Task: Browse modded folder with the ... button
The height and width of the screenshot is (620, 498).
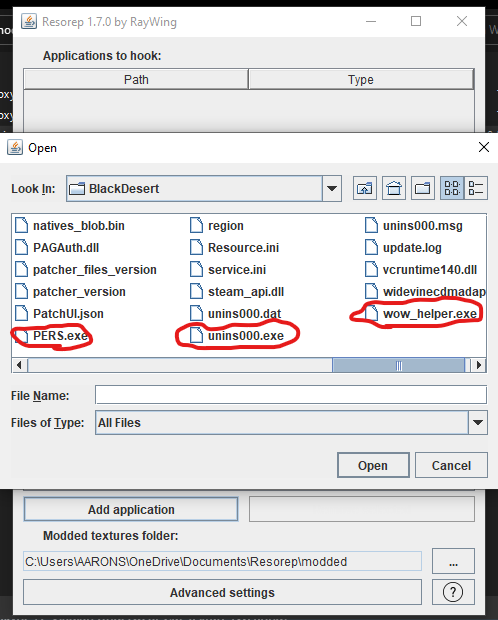Action: (x=453, y=561)
